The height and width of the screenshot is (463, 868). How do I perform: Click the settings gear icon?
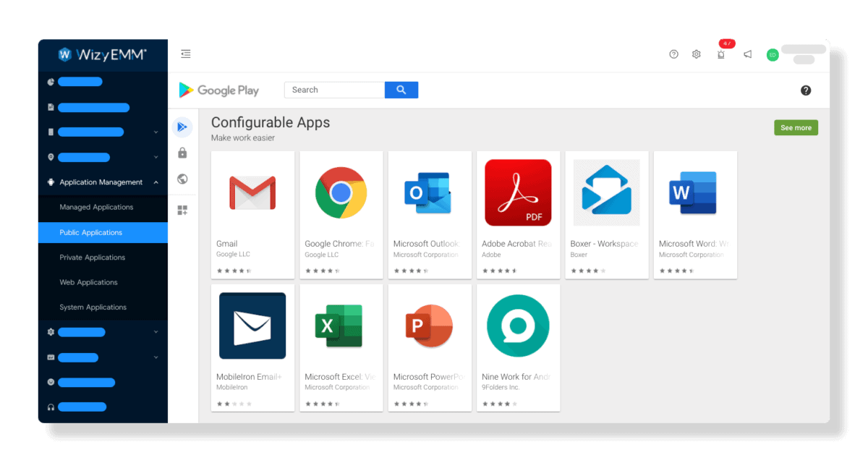696,54
